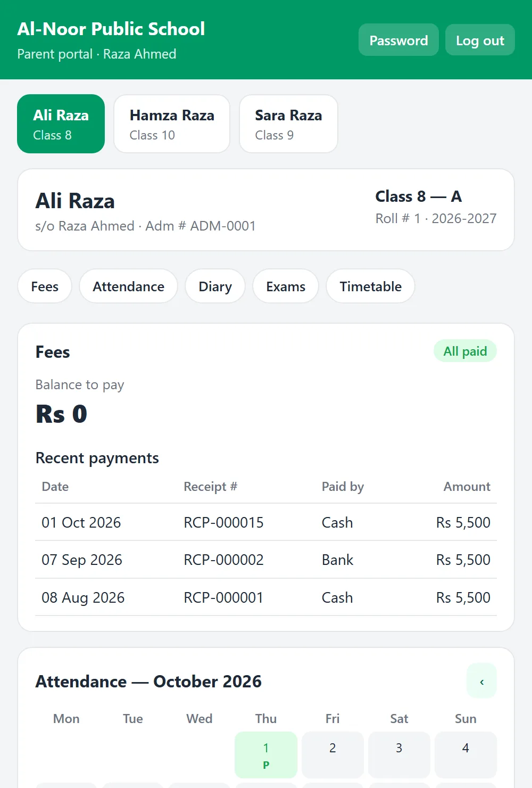Click day 4 in attendance calendar
The image size is (532, 788).
[465, 755]
